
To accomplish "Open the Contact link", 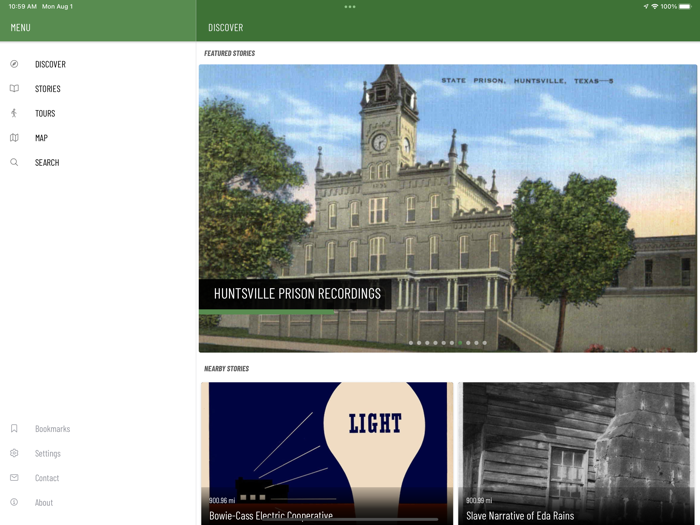I will coord(47,478).
